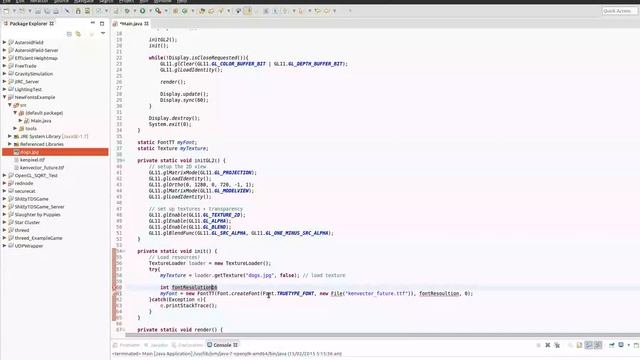Toggle code folding for render method
The height and width of the screenshot is (360, 640).
click(x=124, y=329)
